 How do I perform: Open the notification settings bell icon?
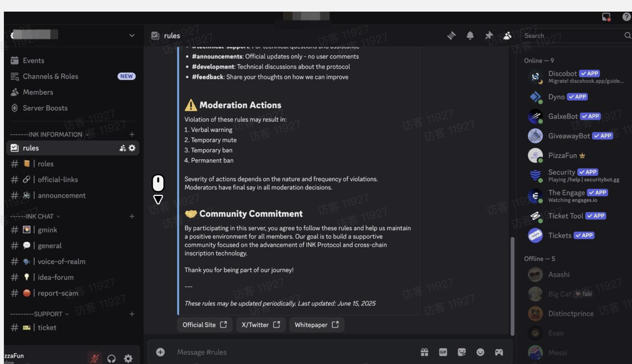click(x=470, y=36)
